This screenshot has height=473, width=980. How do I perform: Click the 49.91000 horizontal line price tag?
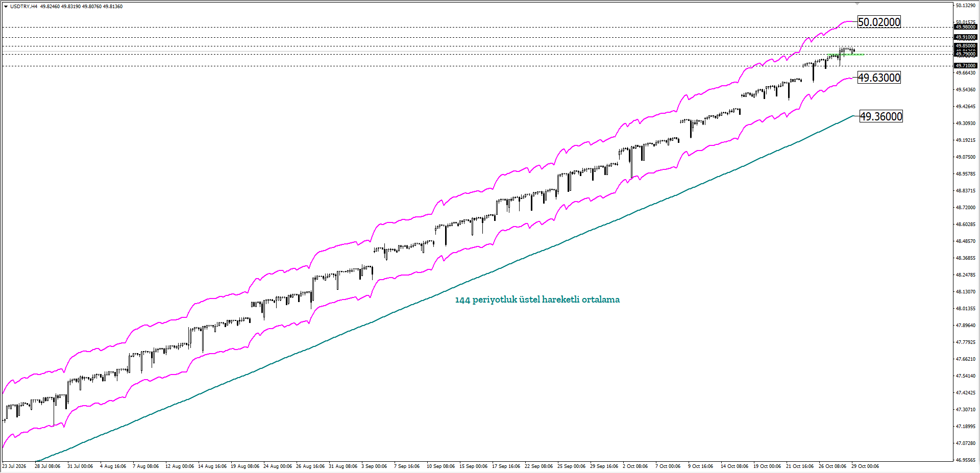click(965, 37)
